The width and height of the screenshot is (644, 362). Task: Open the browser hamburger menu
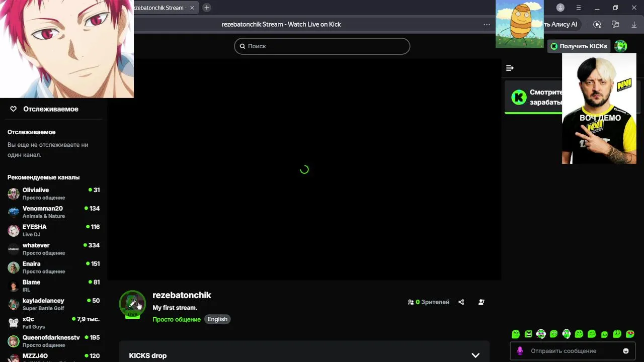579,8
